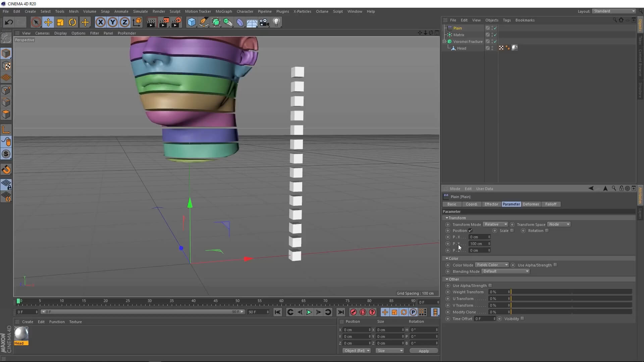Select the Rotate tool
Image resolution: width=644 pixels, height=362 pixels.
point(72,22)
